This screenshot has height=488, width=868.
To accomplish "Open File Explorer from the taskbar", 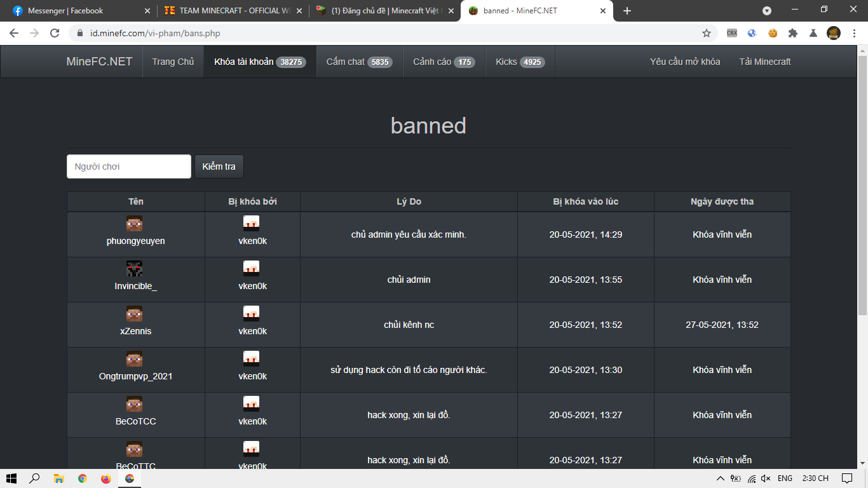I will (x=58, y=478).
